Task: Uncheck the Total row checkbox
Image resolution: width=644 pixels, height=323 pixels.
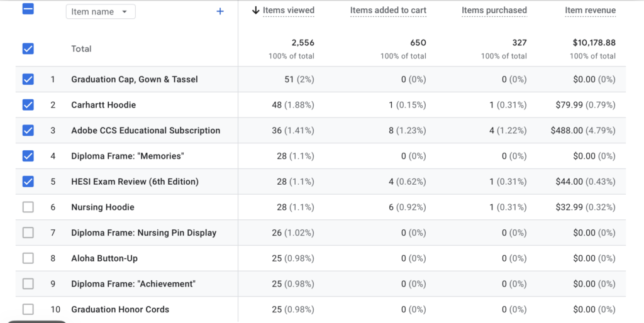Action: pyautogui.click(x=28, y=49)
